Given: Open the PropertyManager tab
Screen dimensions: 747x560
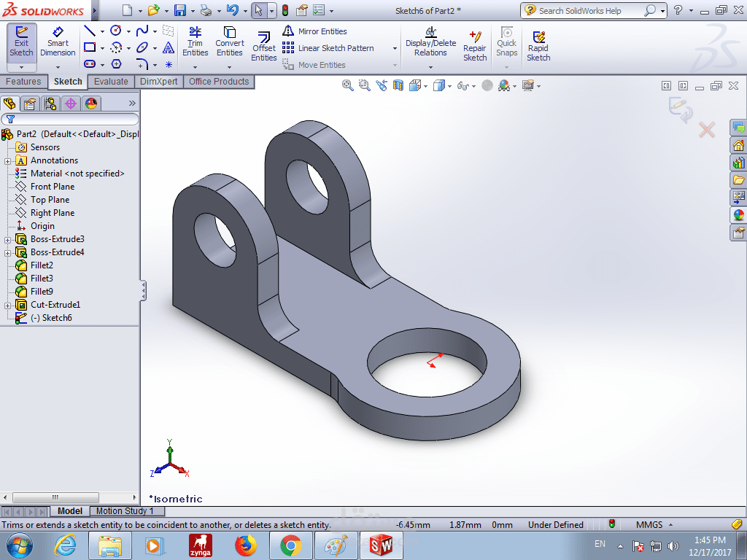Looking at the screenshot, I should pyautogui.click(x=30, y=104).
